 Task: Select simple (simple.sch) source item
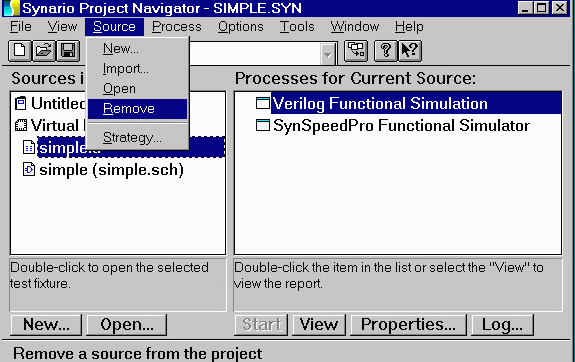coord(111,170)
